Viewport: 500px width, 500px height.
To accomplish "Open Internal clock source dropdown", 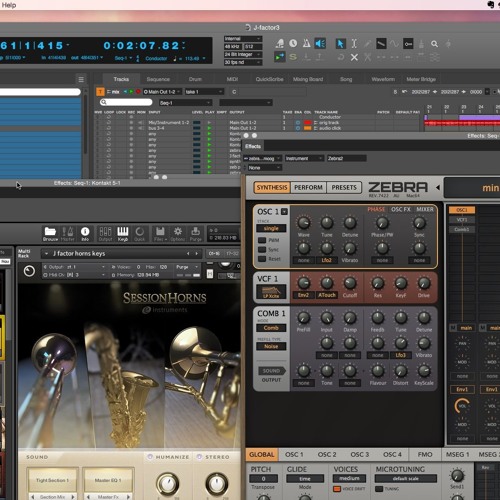I will tap(243, 39).
